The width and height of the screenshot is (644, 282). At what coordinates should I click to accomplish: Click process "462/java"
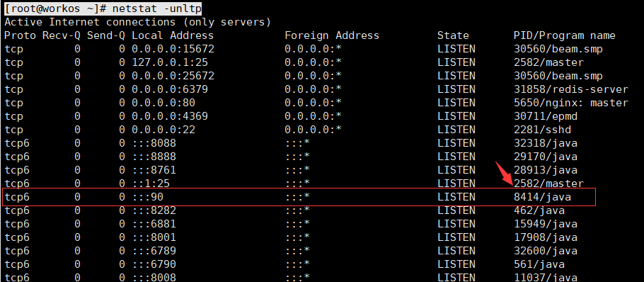(539, 211)
